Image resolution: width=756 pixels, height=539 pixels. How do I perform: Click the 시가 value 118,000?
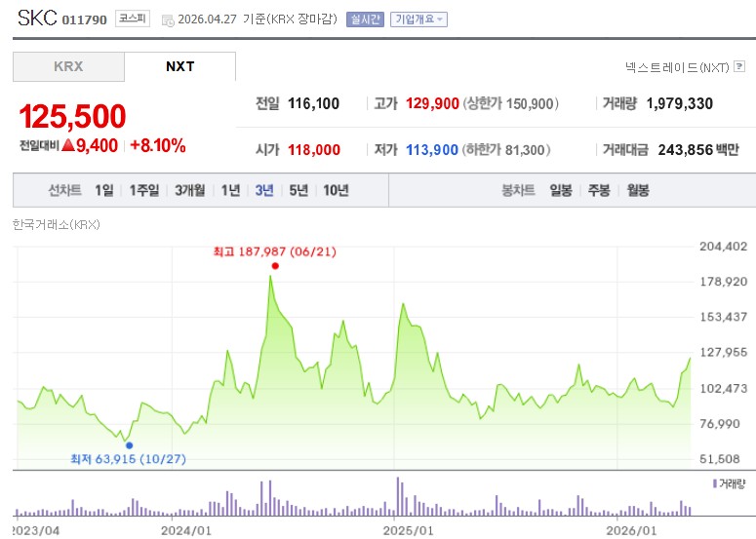pos(314,150)
